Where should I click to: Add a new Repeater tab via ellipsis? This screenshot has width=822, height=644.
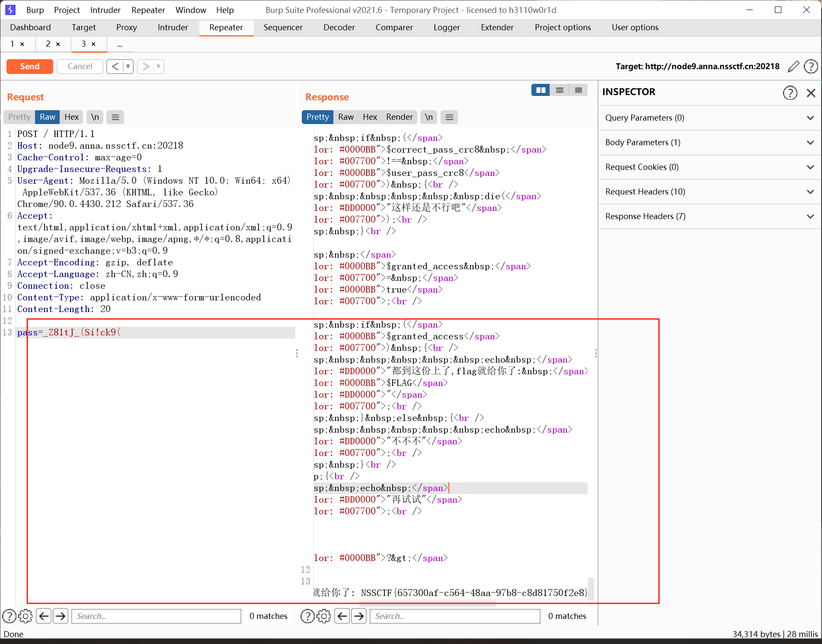click(x=120, y=44)
